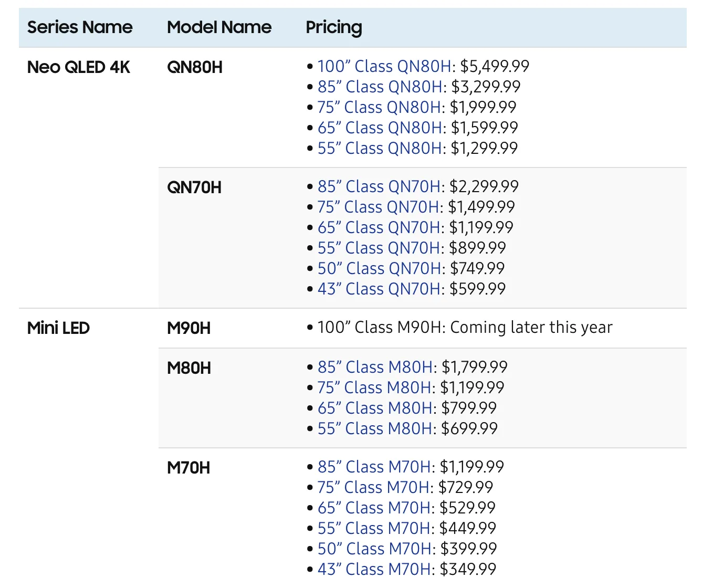Click the 75” Class M70H link
Screen dimensions: 713x588
(x=373, y=488)
